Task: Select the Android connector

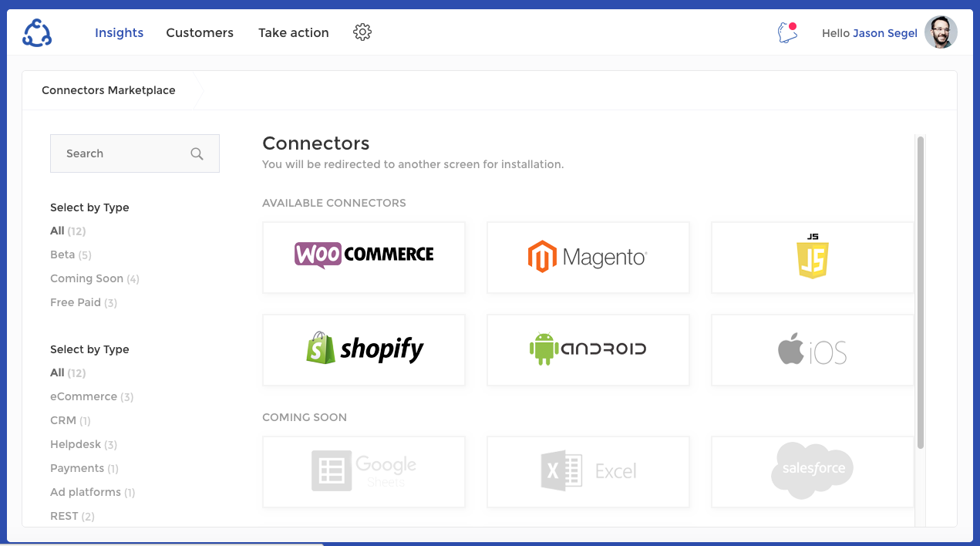Action: [588, 350]
